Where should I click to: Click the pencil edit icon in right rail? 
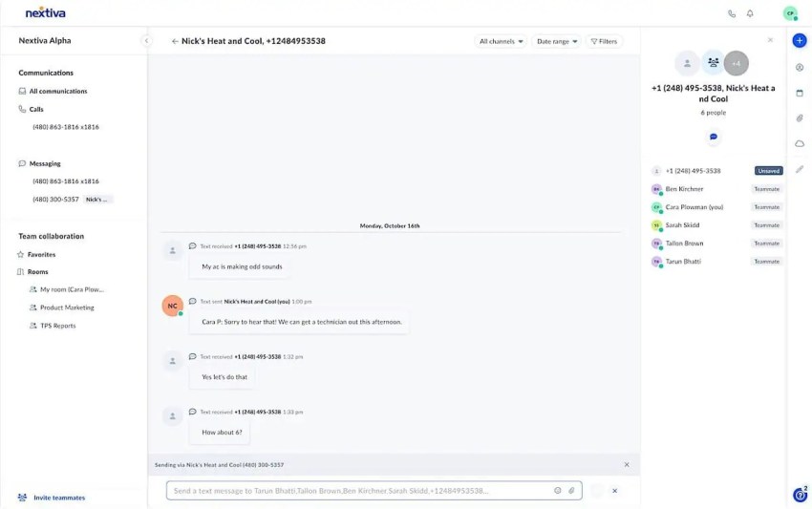[x=800, y=169]
